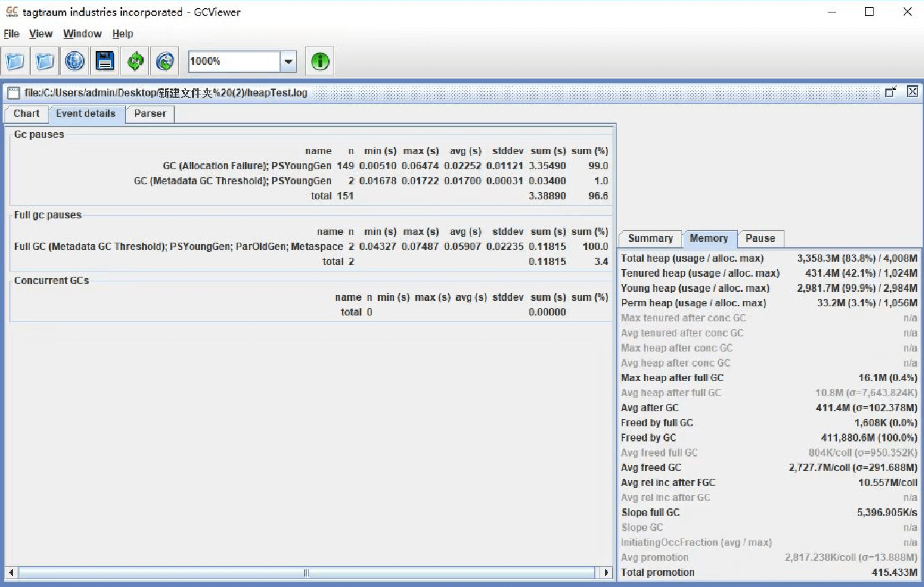
Task: Click the 1000% zoom input field
Action: click(x=235, y=62)
